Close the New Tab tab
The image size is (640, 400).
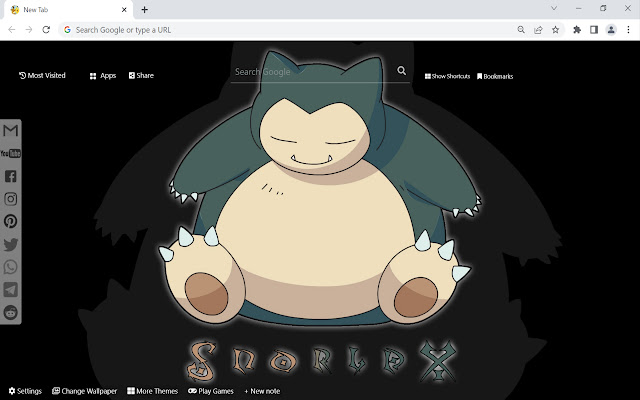point(124,9)
